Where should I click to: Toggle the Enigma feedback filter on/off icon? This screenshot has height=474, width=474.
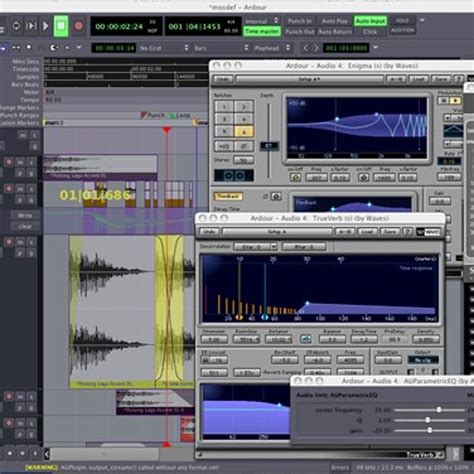(276, 197)
